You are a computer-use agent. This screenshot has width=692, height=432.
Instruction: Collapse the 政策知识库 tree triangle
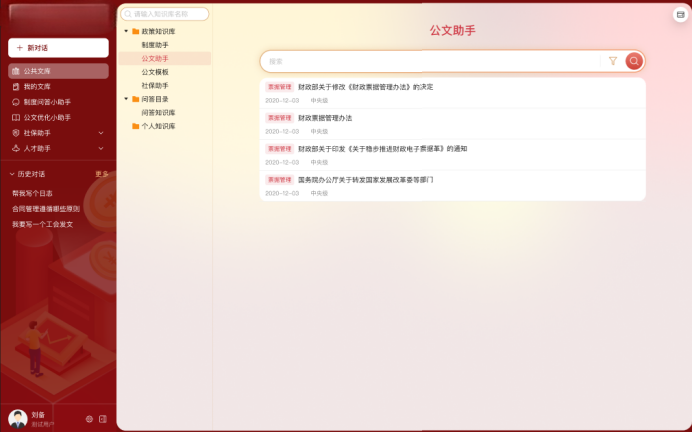point(125,31)
